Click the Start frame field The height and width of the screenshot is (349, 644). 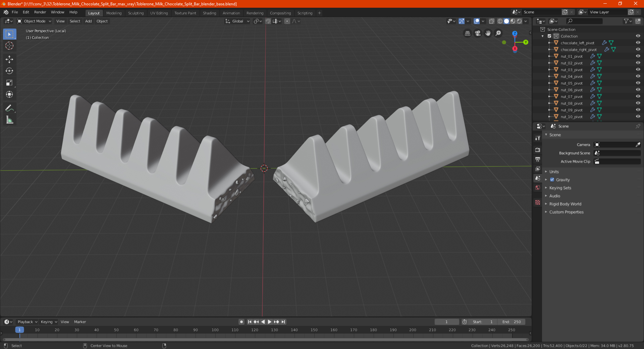tap(483, 322)
